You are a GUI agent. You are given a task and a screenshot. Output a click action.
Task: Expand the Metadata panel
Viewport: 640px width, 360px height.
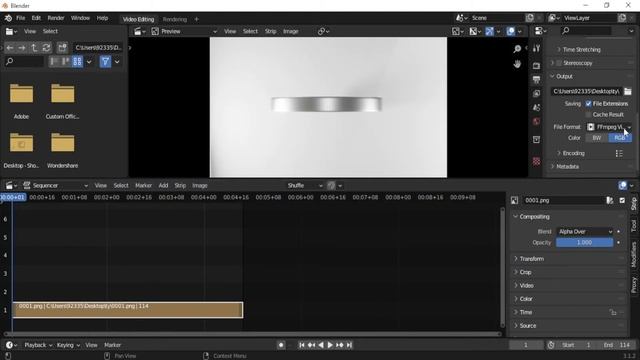[567, 167]
